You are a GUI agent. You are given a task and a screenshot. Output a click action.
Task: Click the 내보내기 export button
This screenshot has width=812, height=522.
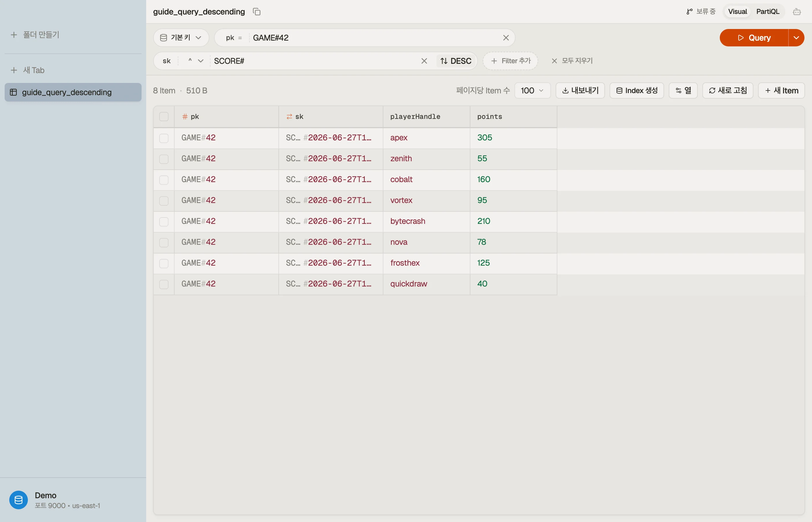pos(580,90)
